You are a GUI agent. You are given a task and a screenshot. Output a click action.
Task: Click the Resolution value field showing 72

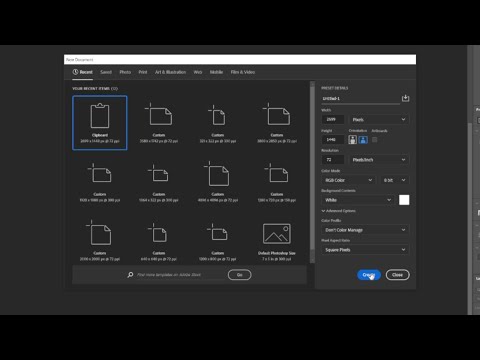[333, 160]
